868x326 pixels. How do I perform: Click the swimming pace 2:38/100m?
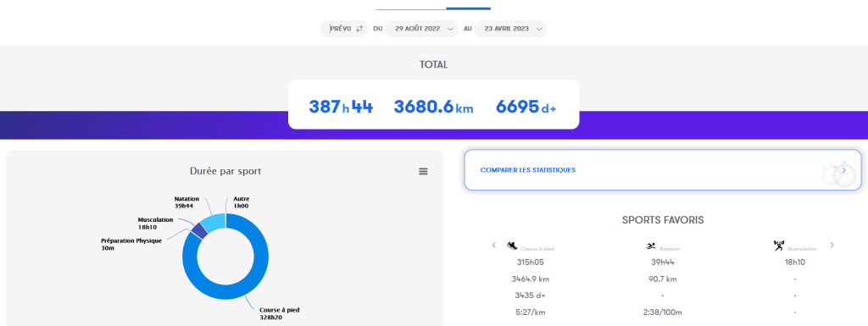663,312
